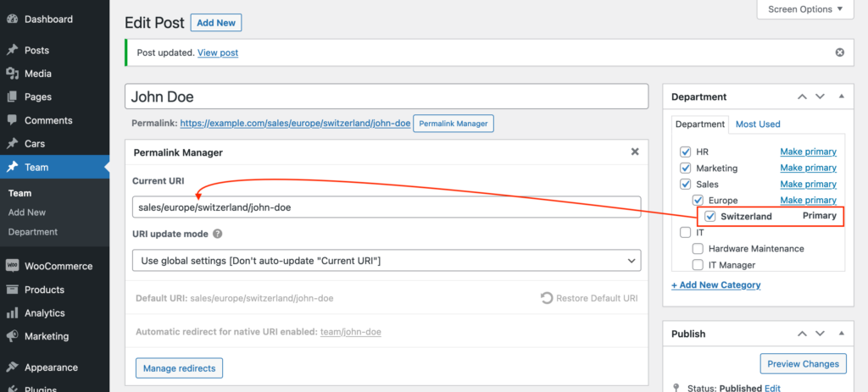Enable the Hardware Maintenance checkbox
The height and width of the screenshot is (392, 868).
698,249
